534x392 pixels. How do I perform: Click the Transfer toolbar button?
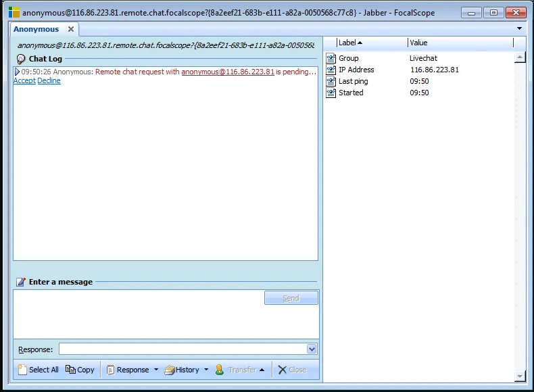tap(240, 370)
